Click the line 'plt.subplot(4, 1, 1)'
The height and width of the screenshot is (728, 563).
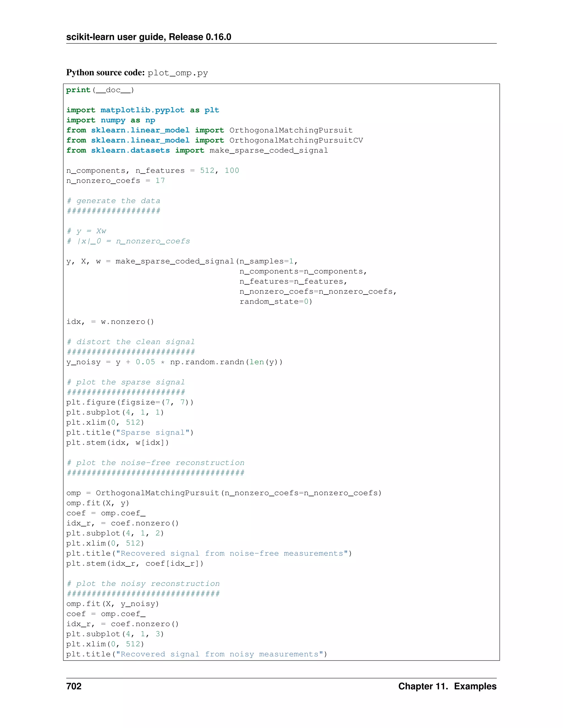pyautogui.click(x=115, y=412)
